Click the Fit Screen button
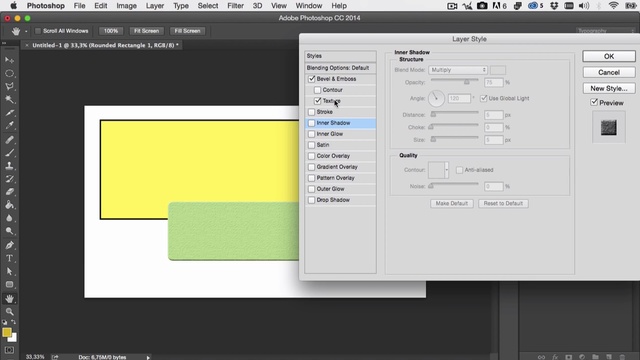 pos(147,31)
